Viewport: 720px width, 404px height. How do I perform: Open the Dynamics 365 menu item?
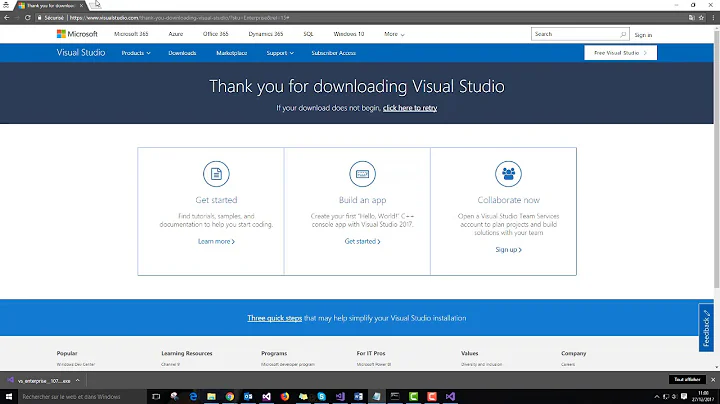(266, 34)
